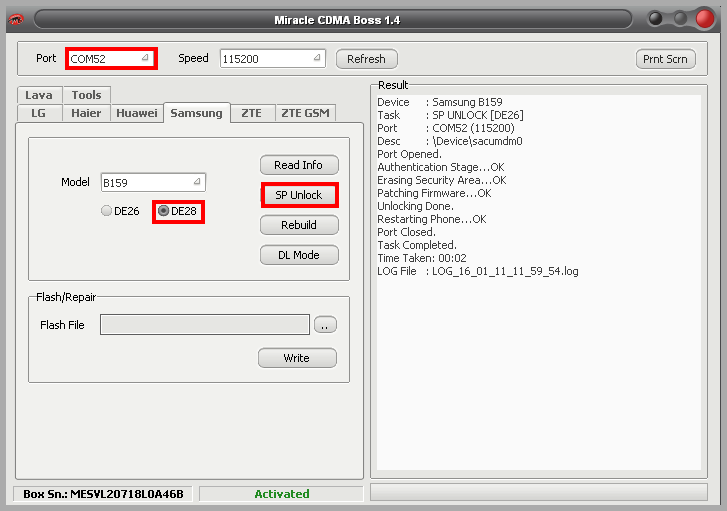The width and height of the screenshot is (727, 511).
Task: Click the "Task Completed." log line
Action: pos(417,245)
